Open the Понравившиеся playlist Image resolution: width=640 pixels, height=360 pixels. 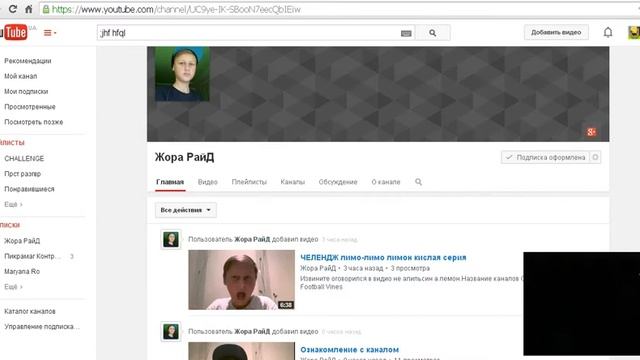(29, 189)
